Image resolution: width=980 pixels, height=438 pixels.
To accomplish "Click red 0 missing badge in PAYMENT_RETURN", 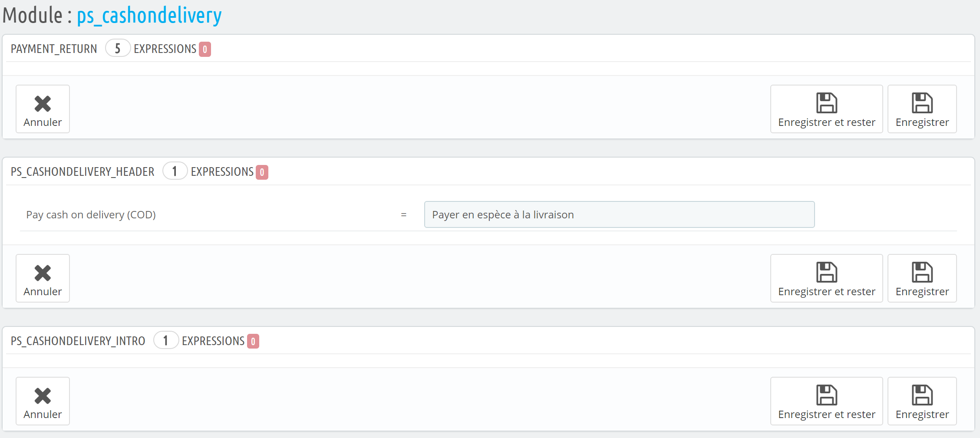I will (x=205, y=49).
